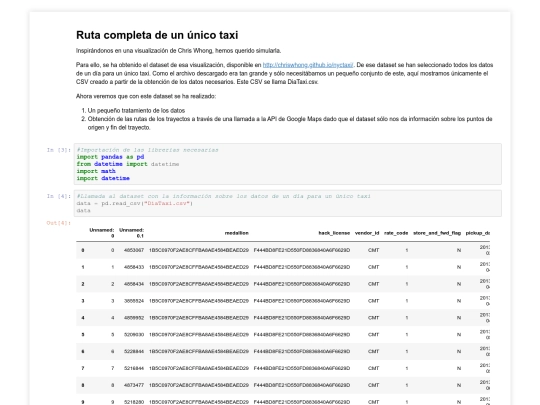Click the medallion value in row 4
540x405 pixels.
tap(199, 318)
